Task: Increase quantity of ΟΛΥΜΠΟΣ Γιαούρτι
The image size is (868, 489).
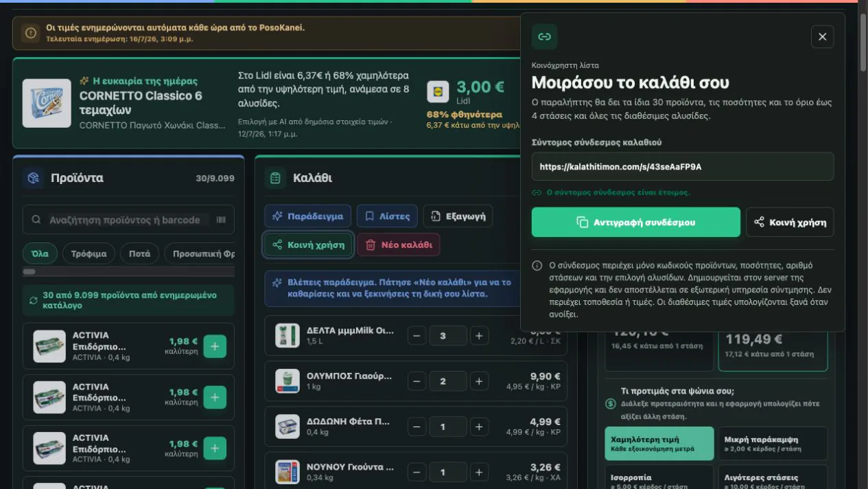Action: [x=479, y=381]
